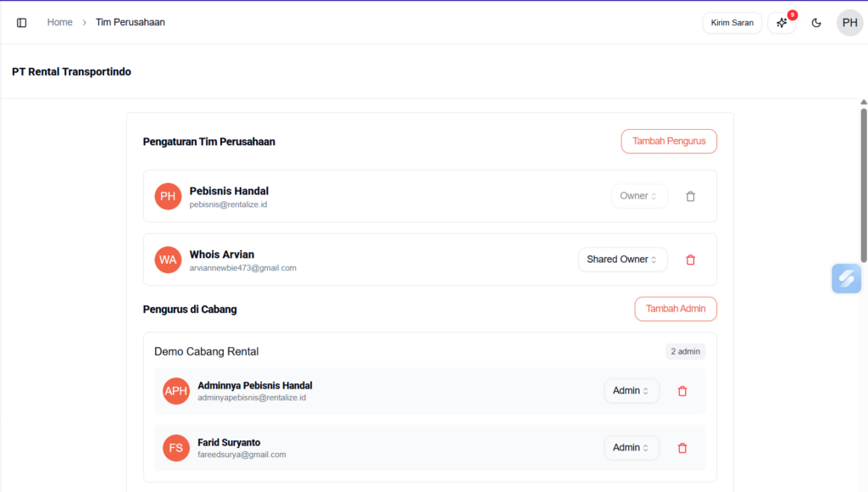Click the WA avatar of Whois Arvian
The height and width of the screenshot is (492, 868).
tap(168, 260)
